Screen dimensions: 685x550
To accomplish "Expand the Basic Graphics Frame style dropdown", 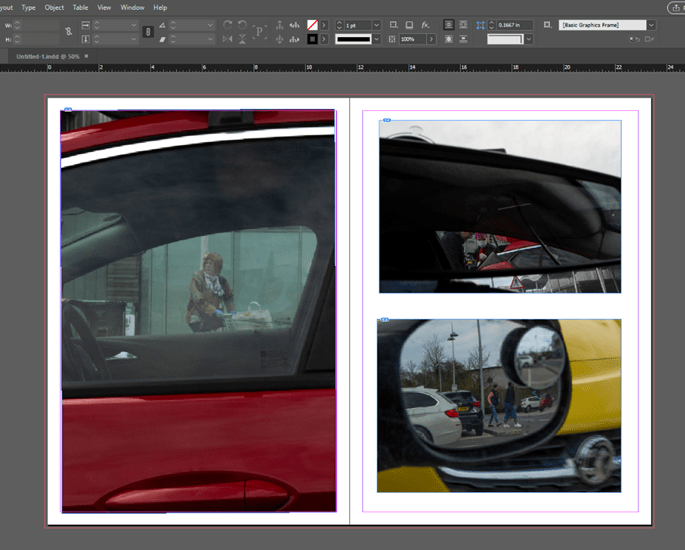I will [x=651, y=24].
